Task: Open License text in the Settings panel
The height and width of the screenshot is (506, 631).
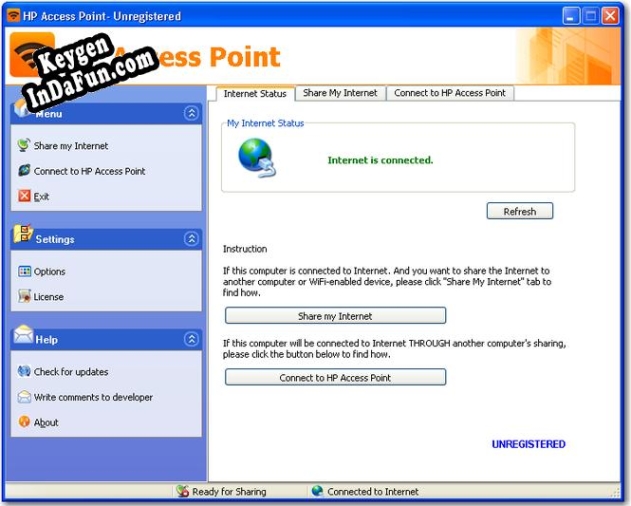Action: tap(49, 297)
